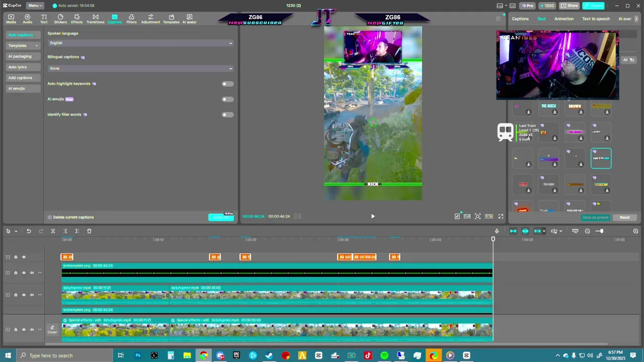The image size is (644, 362).
Task: Click the Windows search box
Action: [x=65, y=355]
